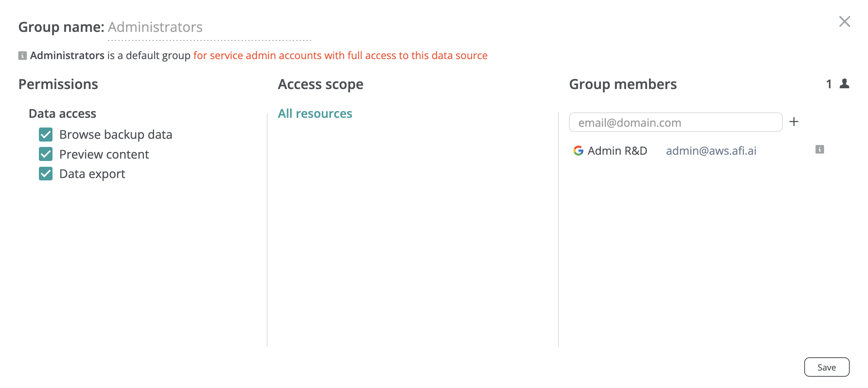Close the group settings dialog

[844, 21]
